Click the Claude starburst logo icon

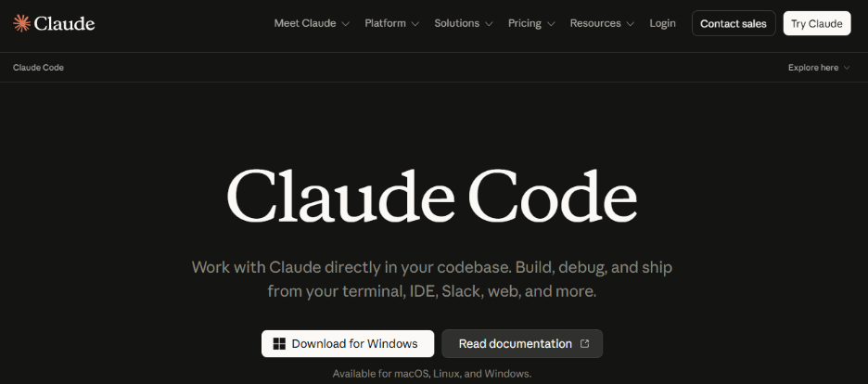click(21, 23)
